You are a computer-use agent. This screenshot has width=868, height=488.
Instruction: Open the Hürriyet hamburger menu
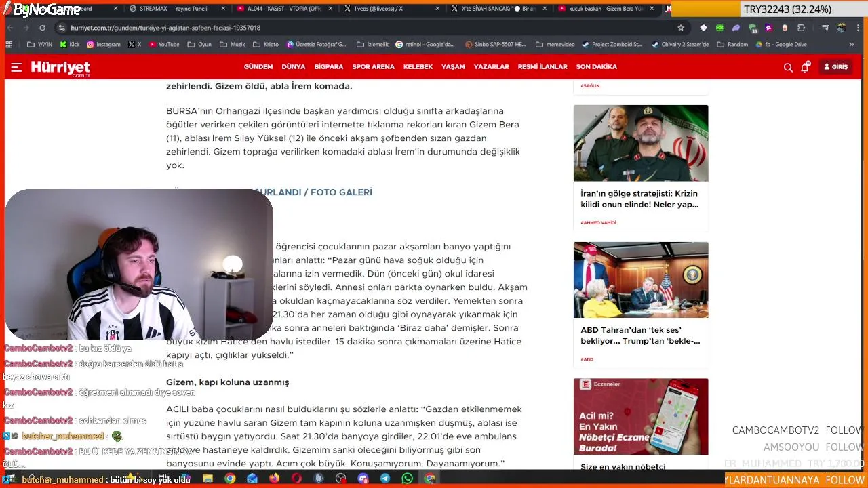tap(16, 68)
